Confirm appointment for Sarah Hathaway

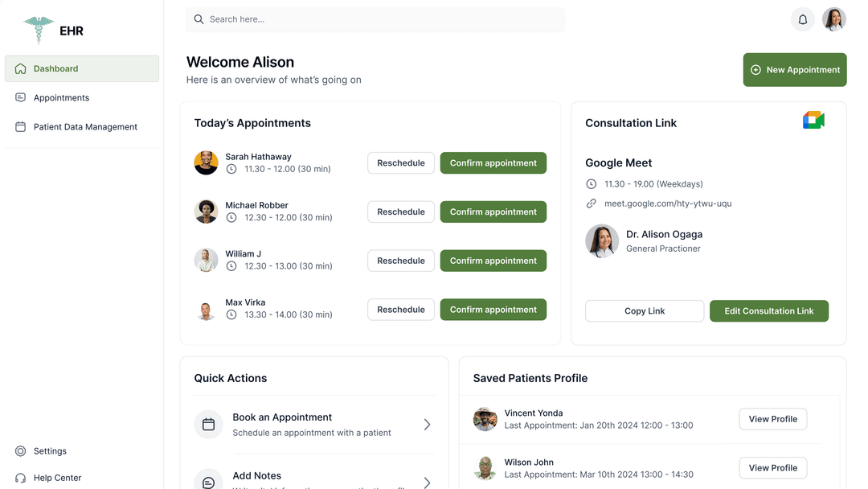click(493, 163)
